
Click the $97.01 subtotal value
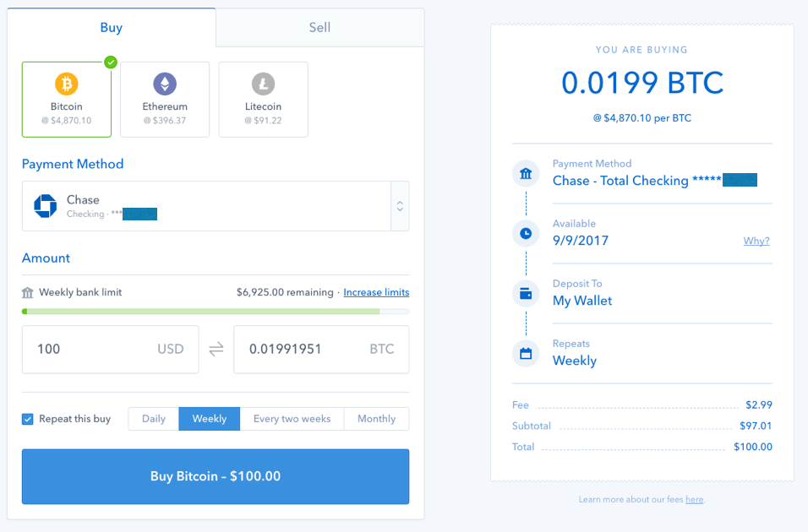pyautogui.click(x=756, y=426)
